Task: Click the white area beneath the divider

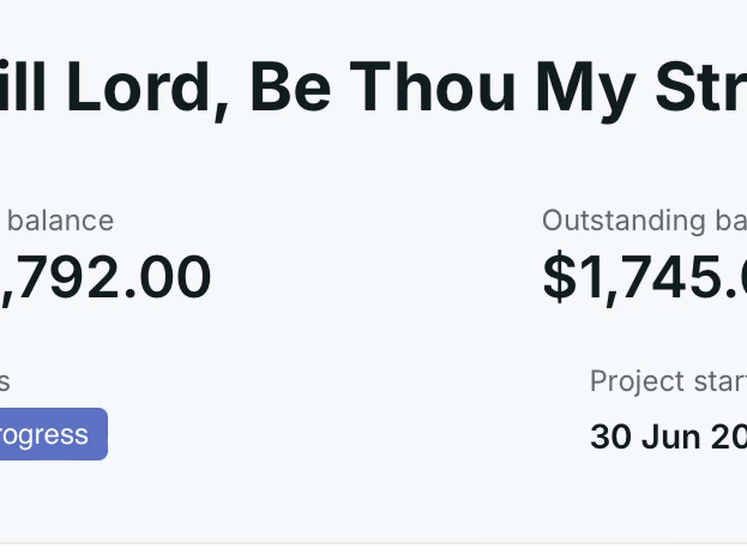Action: point(374,553)
